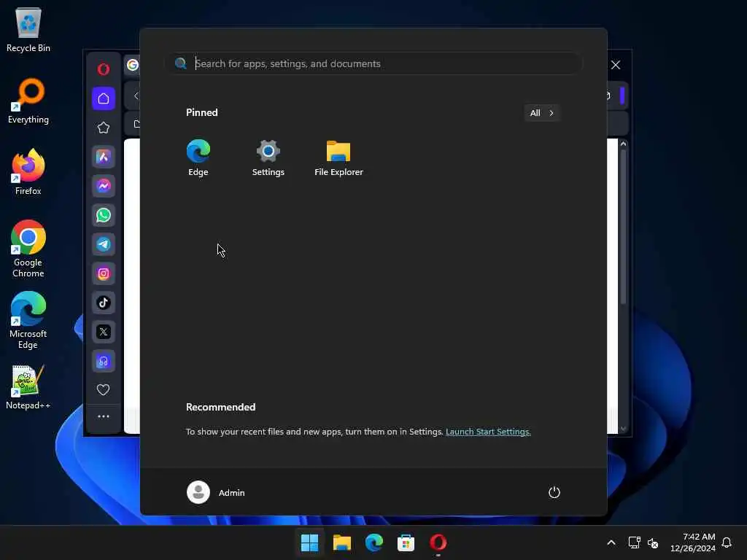Select Everything desktop shortcut

pos(28,101)
